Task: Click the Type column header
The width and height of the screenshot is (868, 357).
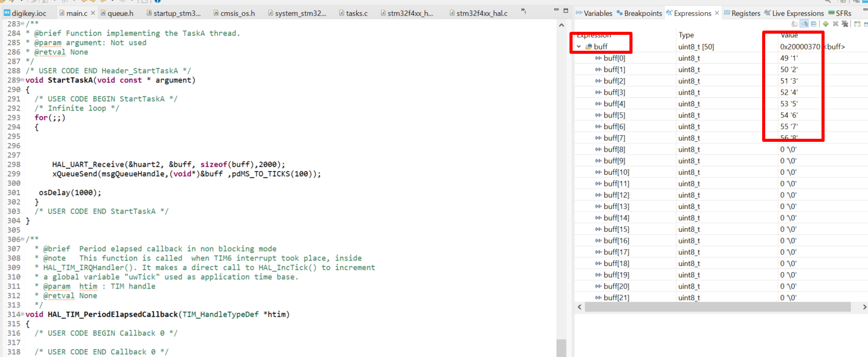Action: (685, 35)
